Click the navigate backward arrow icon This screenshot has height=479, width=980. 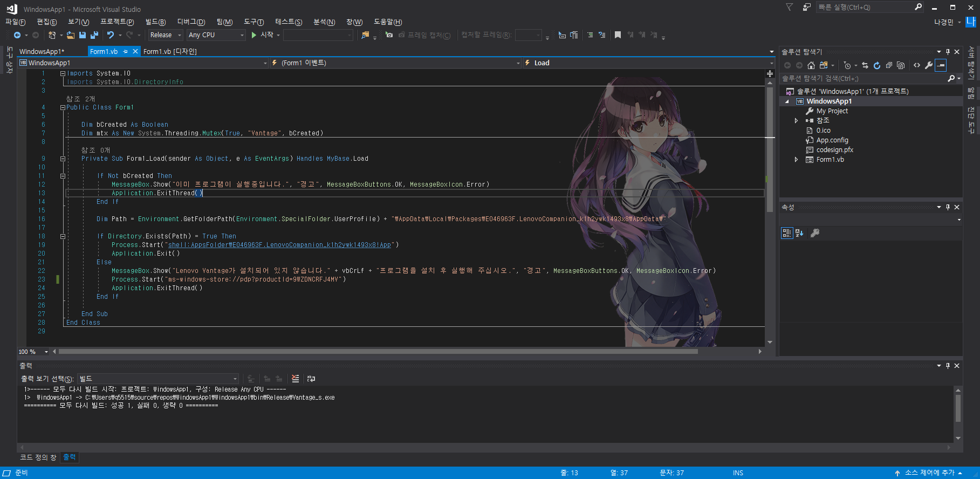17,35
